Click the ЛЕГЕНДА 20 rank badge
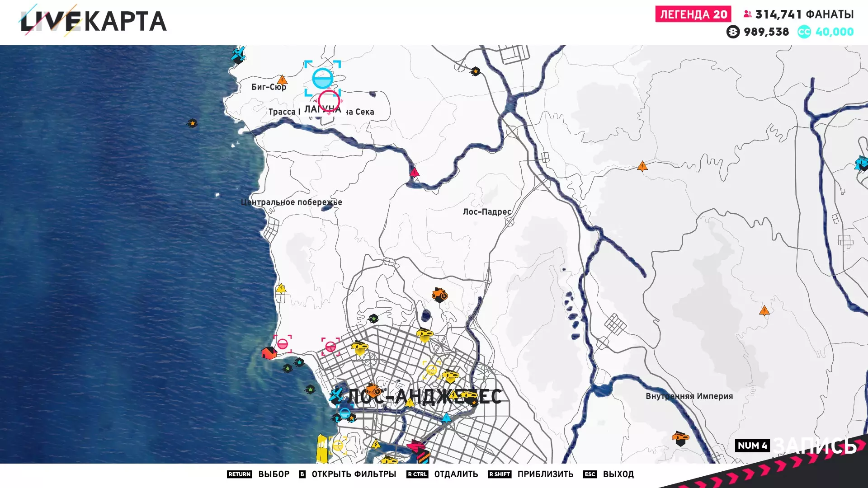 [693, 14]
